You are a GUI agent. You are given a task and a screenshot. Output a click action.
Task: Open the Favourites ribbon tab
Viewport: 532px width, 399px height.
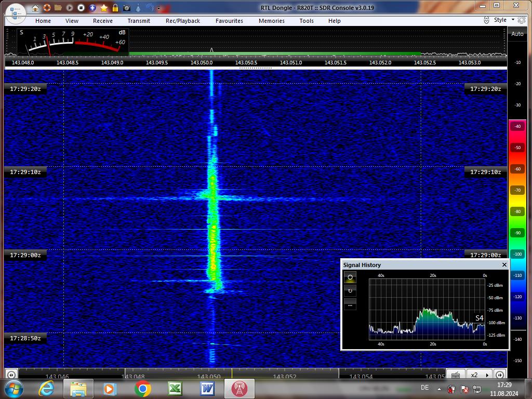pos(229,21)
